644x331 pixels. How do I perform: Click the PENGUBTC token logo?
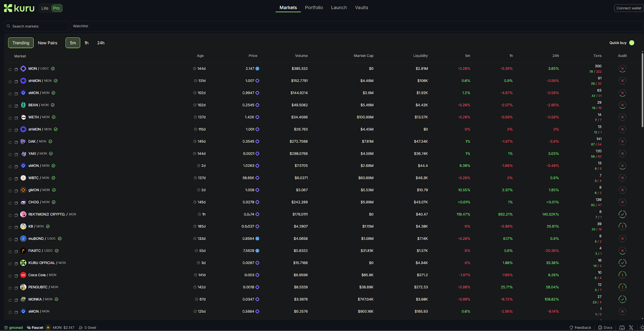tap(23, 287)
